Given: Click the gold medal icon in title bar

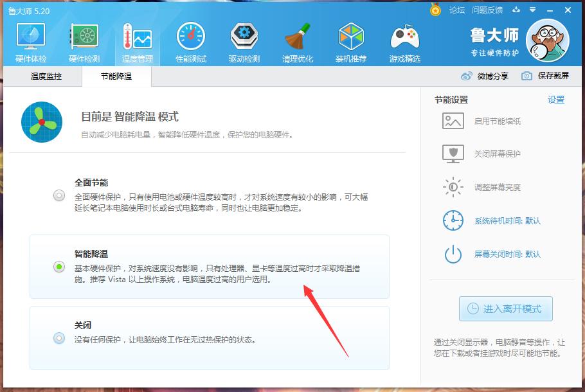Looking at the screenshot, I should 435,10.
